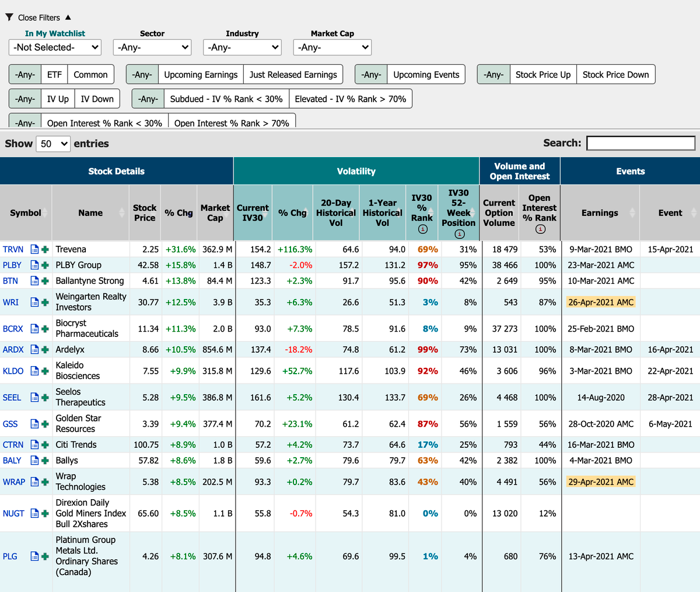Add CTRN to watchlist with plus icon
This screenshot has height=592, width=700.
[45, 445]
